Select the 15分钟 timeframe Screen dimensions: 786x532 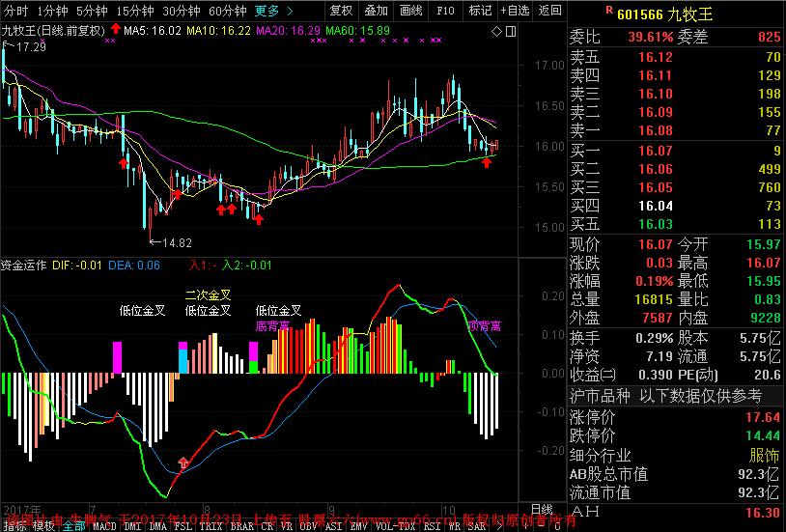135,11
